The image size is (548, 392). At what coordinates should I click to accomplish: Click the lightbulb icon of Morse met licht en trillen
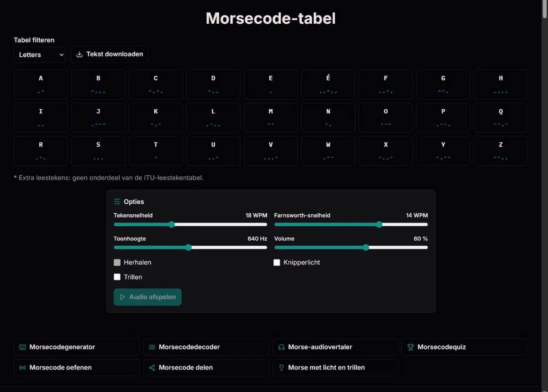tap(282, 368)
